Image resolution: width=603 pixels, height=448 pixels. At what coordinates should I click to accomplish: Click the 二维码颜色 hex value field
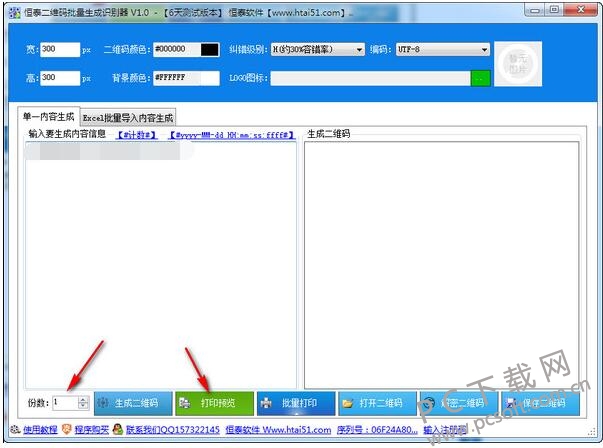(x=177, y=49)
